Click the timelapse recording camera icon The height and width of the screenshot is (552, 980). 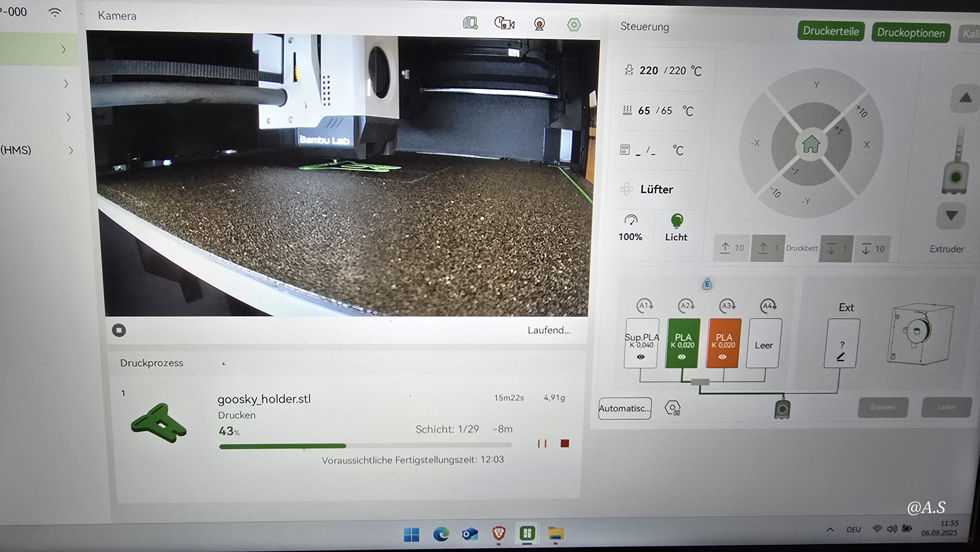pos(504,24)
